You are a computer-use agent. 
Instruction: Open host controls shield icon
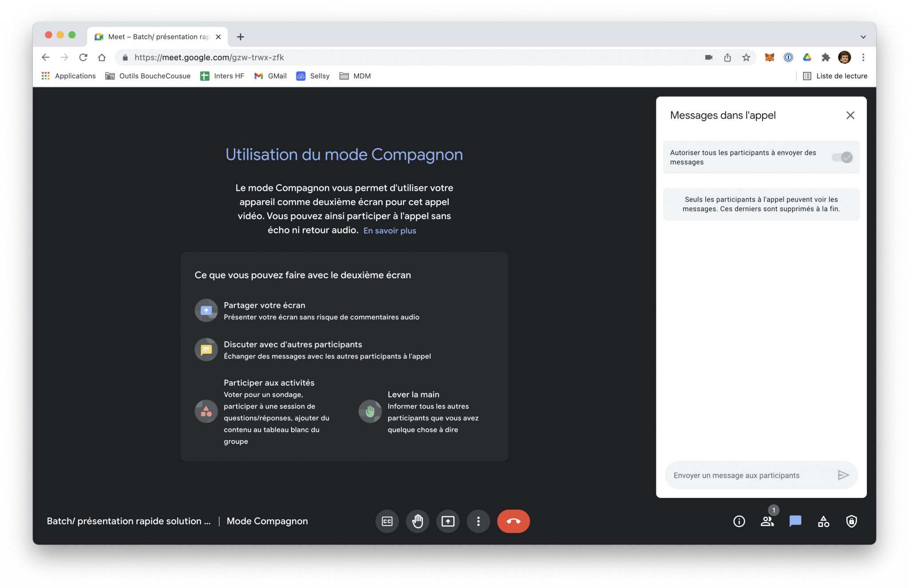tap(852, 521)
